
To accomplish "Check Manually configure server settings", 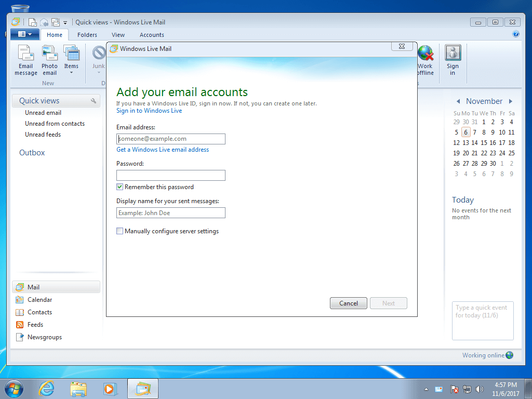I will click(x=120, y=231).
